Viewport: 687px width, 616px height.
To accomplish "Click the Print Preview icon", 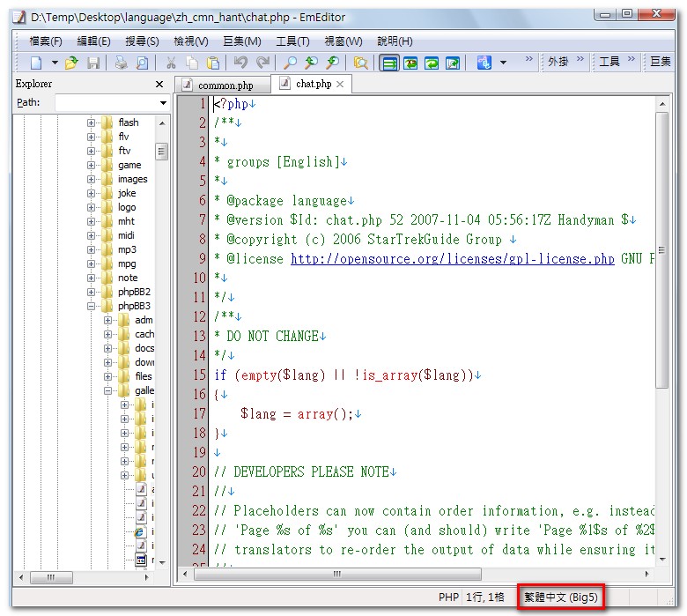I will tap(142, 63).
